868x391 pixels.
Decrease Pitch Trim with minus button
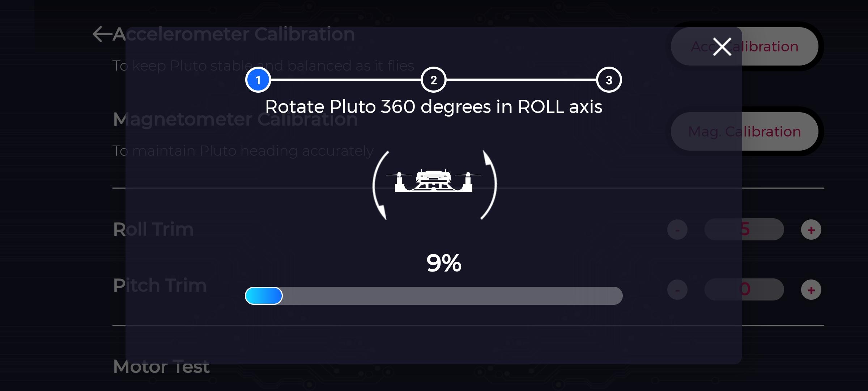[x=677, y=290]
